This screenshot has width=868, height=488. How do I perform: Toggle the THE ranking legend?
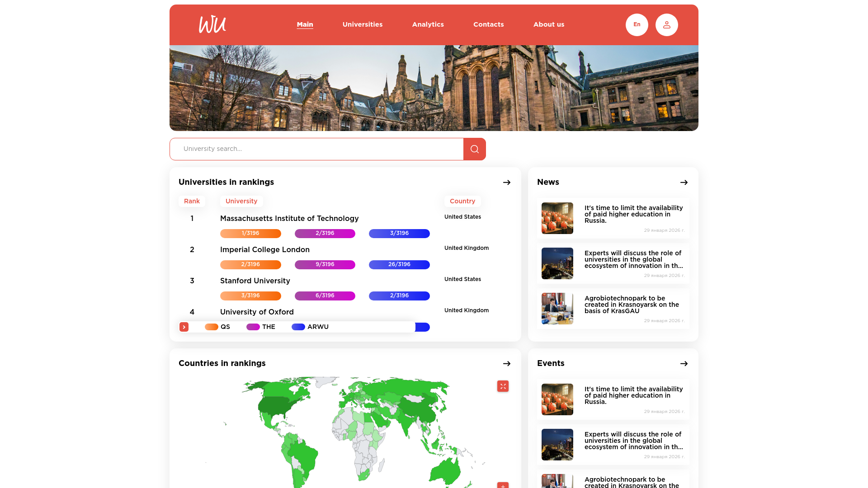click(x=261, y=327)
